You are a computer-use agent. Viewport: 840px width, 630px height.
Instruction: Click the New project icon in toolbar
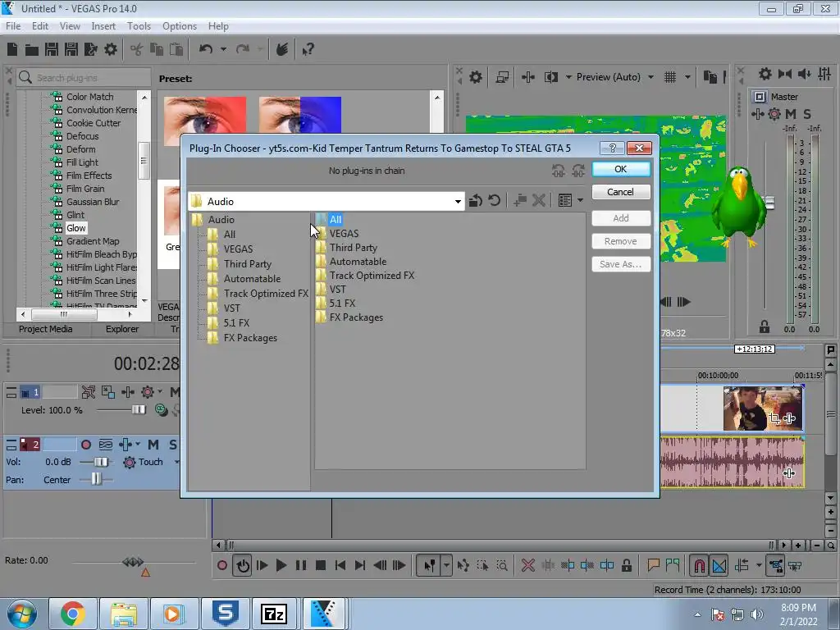pyautogui.click(x=12, y=50)
